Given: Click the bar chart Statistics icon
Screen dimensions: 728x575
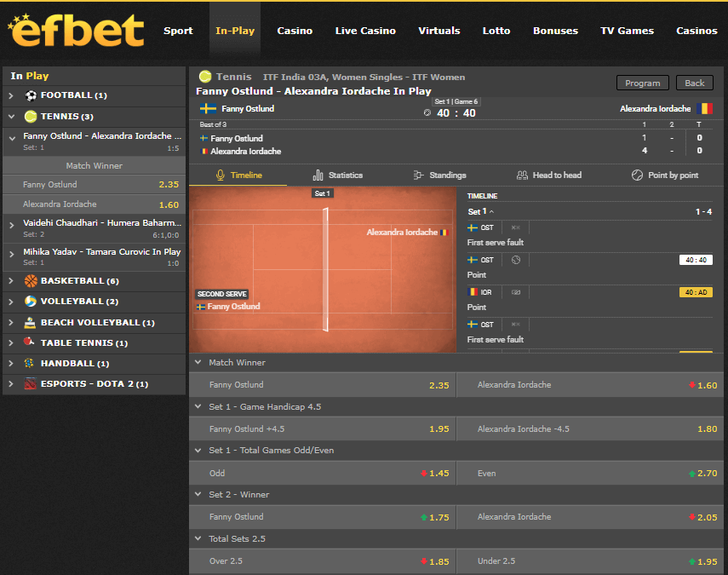Looking at the screenshot, I should (318, 175).
